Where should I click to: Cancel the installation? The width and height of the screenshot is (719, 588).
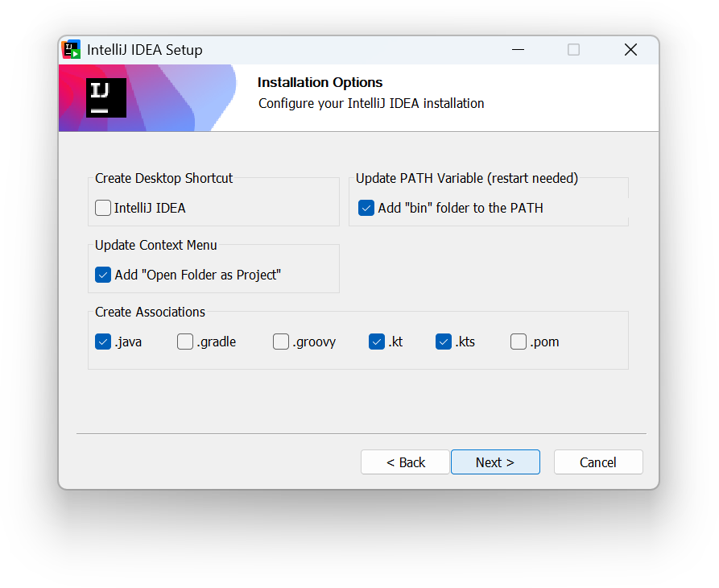coord(598,462)
